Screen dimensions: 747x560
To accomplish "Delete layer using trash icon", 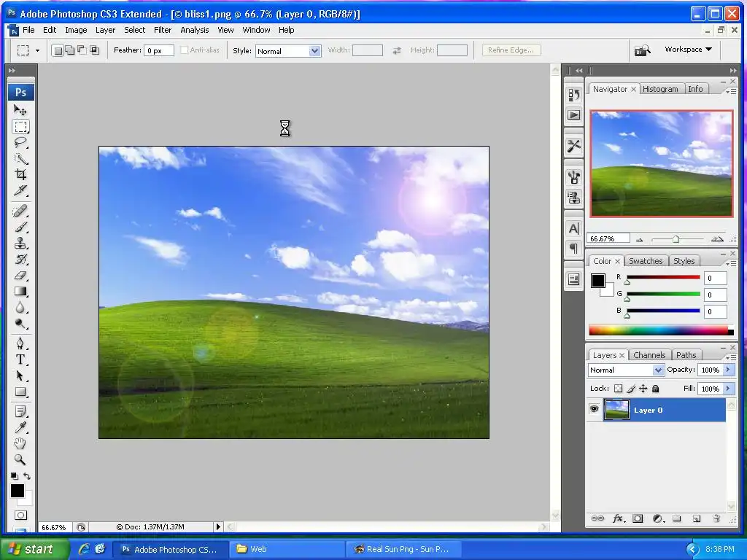I will coord(716,518).
